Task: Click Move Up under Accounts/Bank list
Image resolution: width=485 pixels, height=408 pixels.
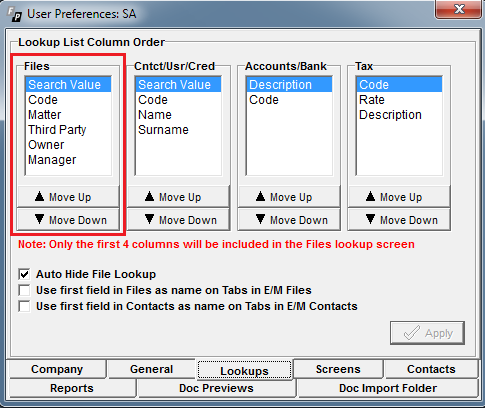Action: tap(289, 197)
